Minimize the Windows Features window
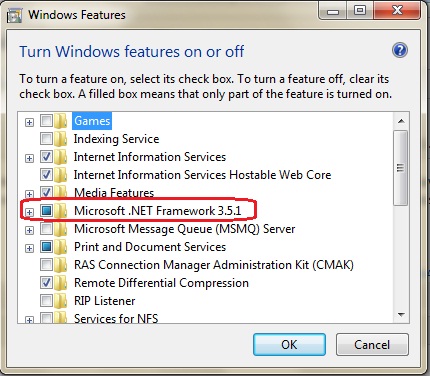The width and height of the screenshot is (430, 376). click(x=333, y=11)
